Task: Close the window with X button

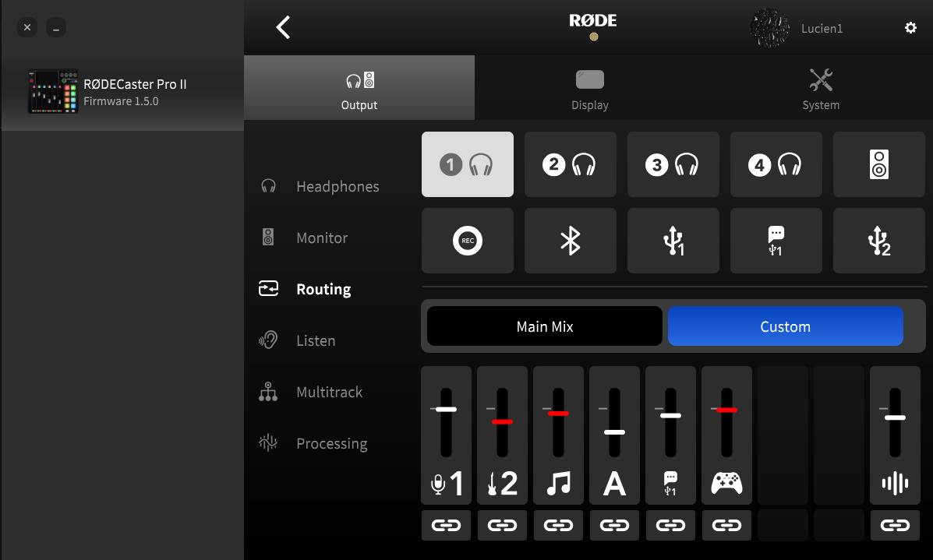Action: coord(27,27)
